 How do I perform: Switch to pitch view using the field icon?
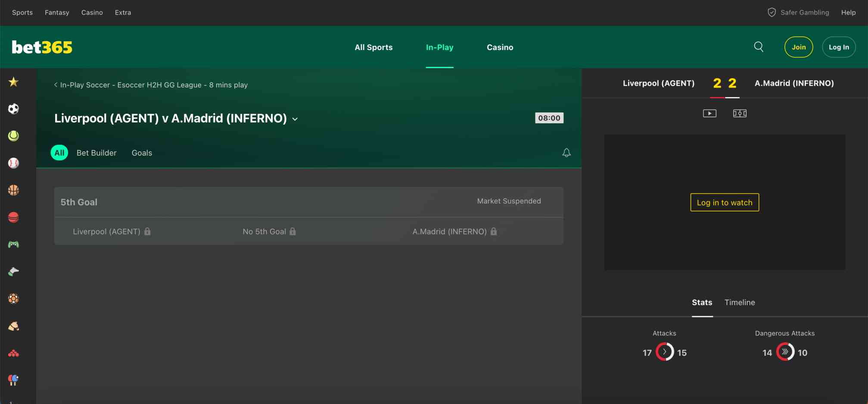coord(739,113)
